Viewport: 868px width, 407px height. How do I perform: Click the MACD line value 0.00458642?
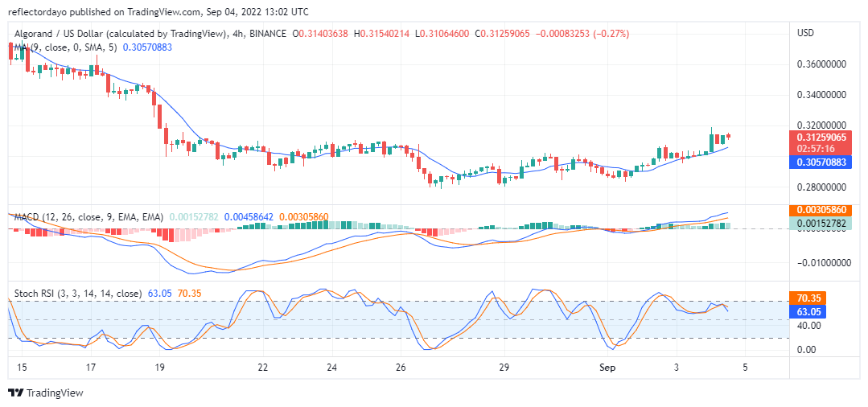click(249, 216)
